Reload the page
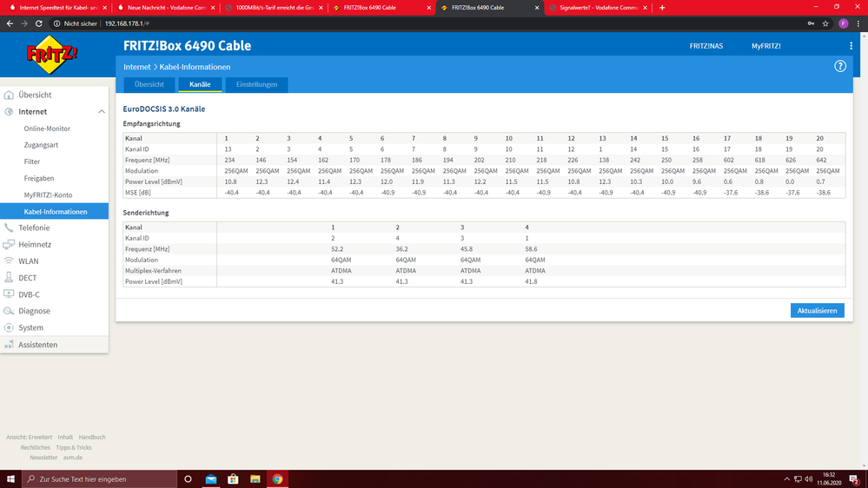This screenshot has height=488, width=868. click(x=39, y=23)
